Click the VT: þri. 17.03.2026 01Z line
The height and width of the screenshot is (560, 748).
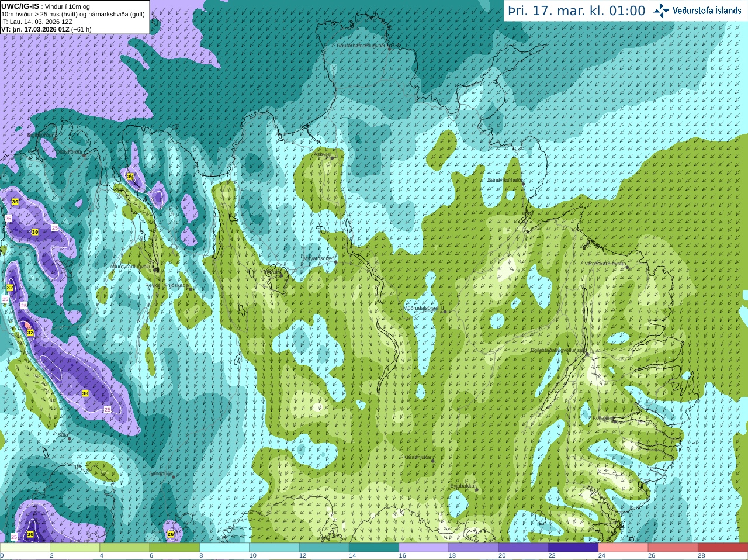(46, 29)
